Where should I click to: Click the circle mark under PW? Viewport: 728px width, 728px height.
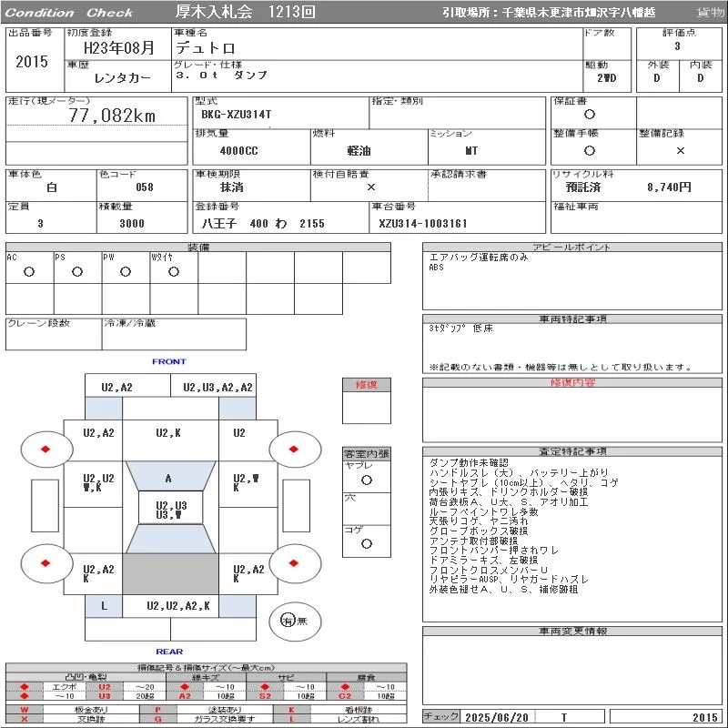coord(126,271)
